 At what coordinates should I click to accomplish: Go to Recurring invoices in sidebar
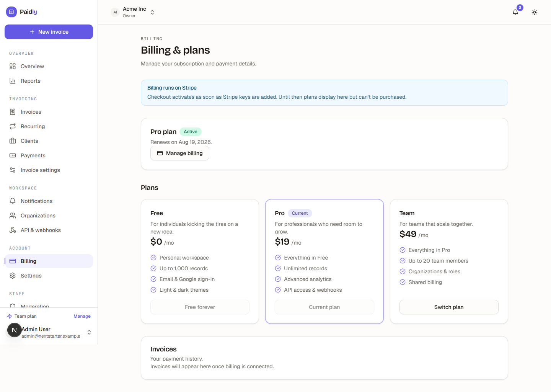(x=49, y=126)
